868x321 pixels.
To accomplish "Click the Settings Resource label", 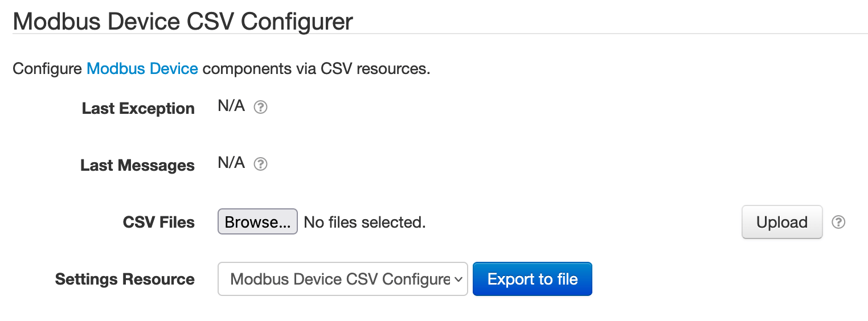I will [125, 279].
